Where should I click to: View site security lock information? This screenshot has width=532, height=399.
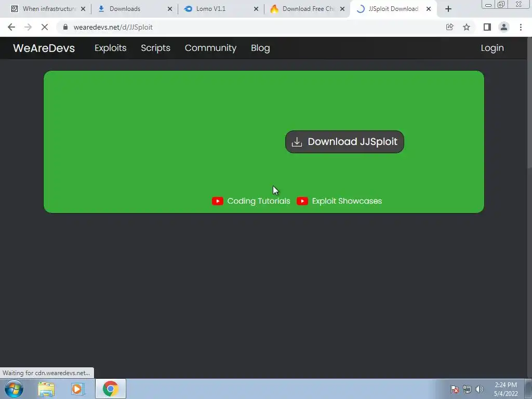point(65,27)
